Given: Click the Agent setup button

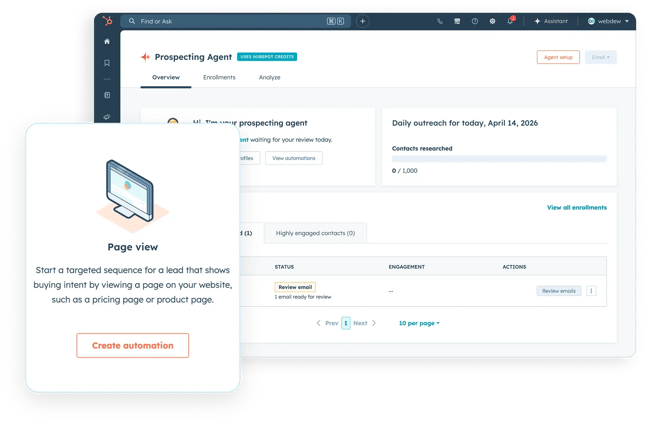Looking at the screenshot, I should (x=558, y=57).
